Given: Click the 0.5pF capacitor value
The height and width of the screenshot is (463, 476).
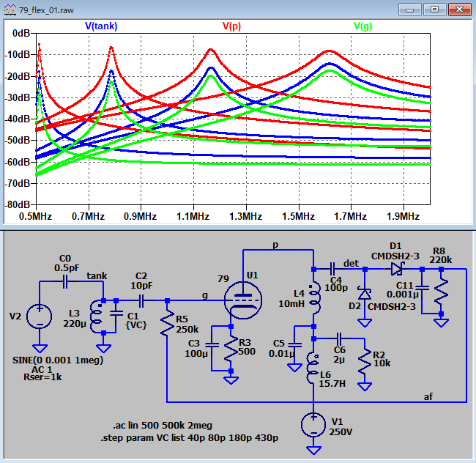Looking at the screenshot, I should 67,268.
